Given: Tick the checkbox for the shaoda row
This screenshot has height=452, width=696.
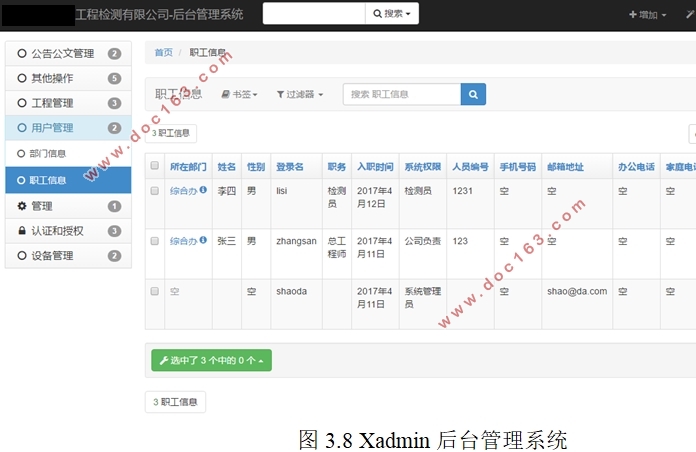Looking at the screenshot, I should click(154, 291).
